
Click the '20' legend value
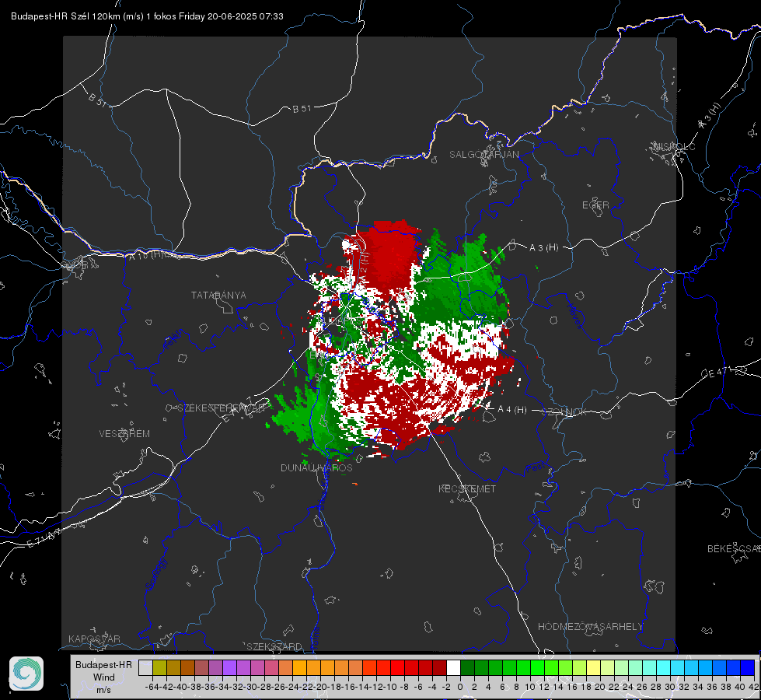coord(600,687)
